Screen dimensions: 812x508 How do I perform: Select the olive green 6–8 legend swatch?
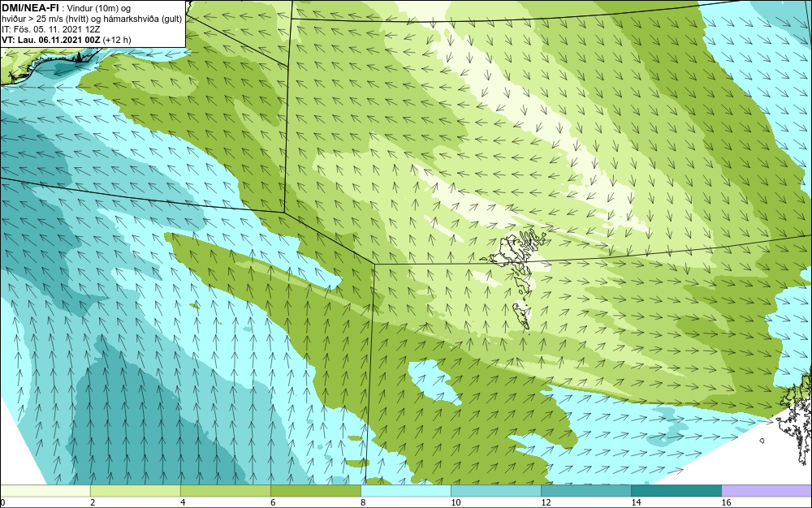[315, 490]
